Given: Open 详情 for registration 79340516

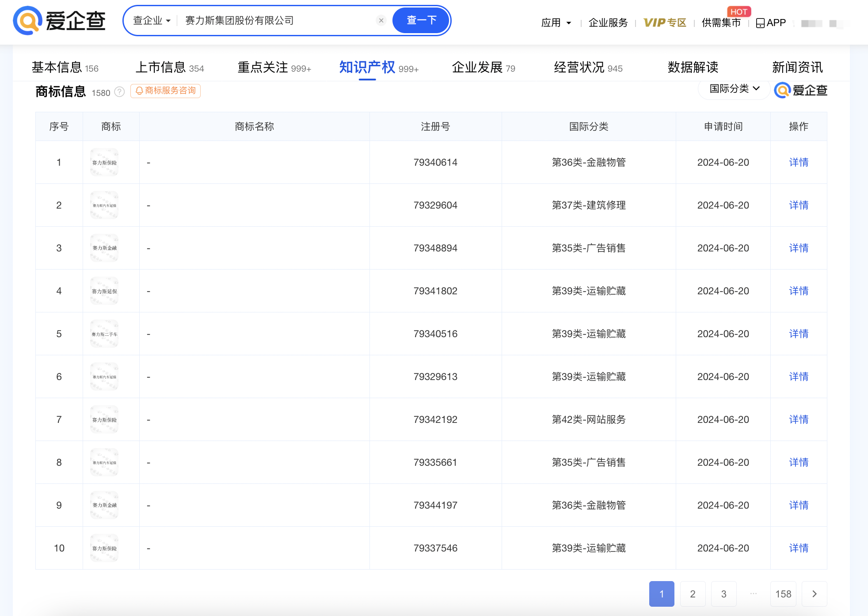Looking at the screenshot, I should tap(799, 334).
